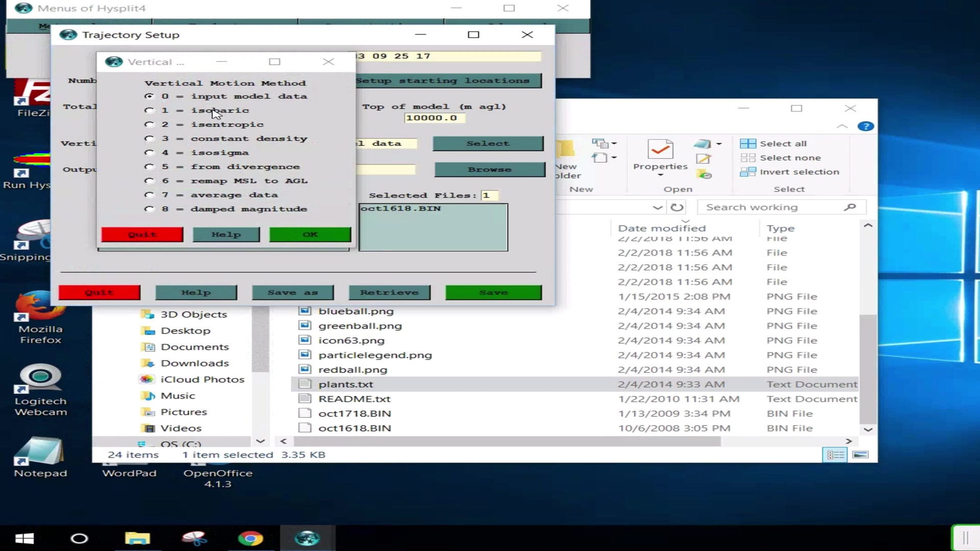Open the Properties dropdown arrow
This screenshot has height=551, width=980.
[x=660, y=175]
